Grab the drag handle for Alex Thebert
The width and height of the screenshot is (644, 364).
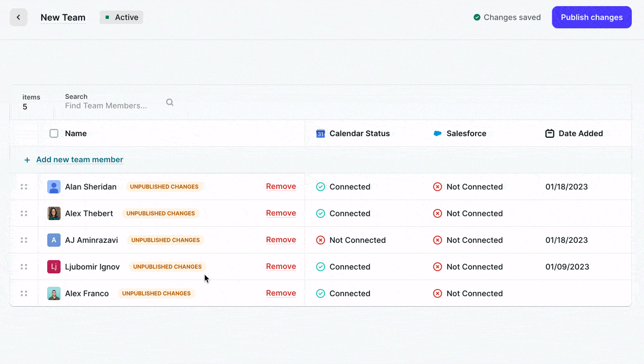[24, 213]
